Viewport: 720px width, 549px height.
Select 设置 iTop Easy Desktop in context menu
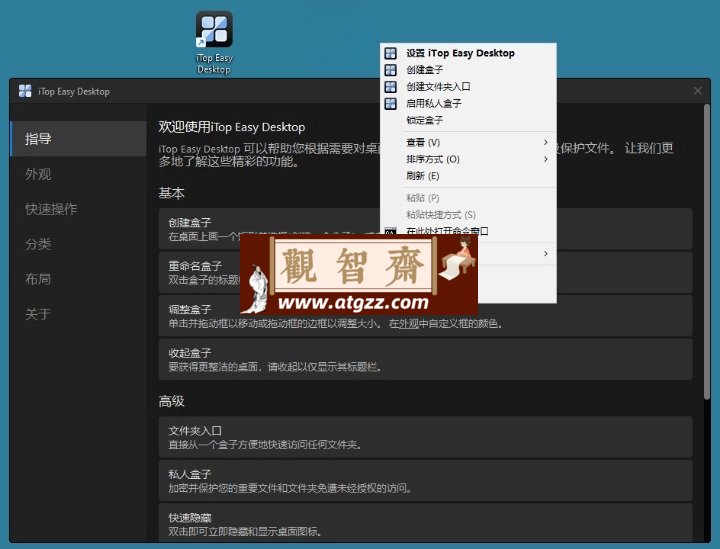468,53
